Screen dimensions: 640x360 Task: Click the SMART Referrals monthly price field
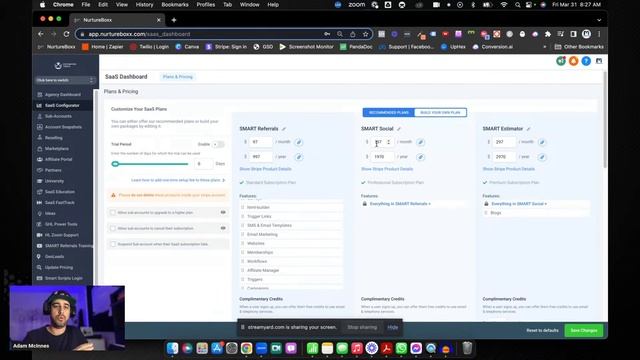click(261, 142)
